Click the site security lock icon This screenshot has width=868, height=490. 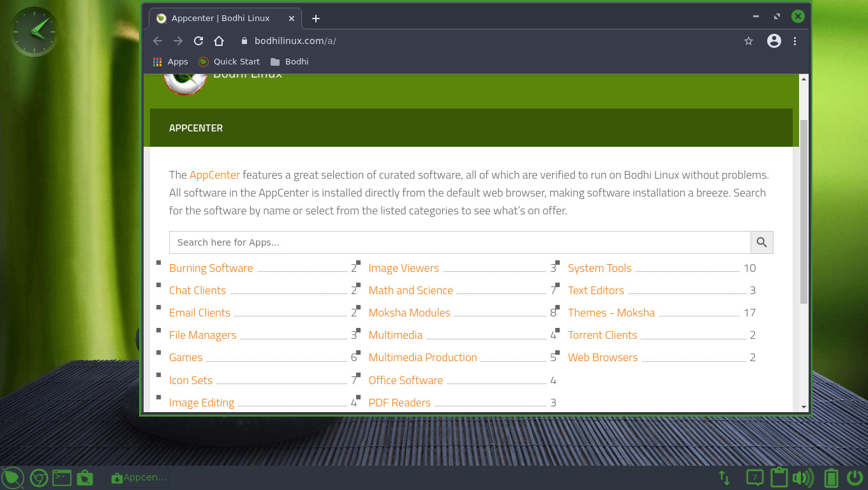[243, 41]
